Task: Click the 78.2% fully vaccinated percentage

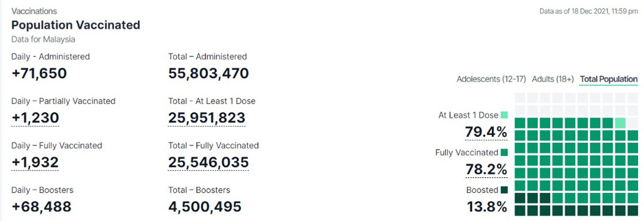Action: point(486,169)
